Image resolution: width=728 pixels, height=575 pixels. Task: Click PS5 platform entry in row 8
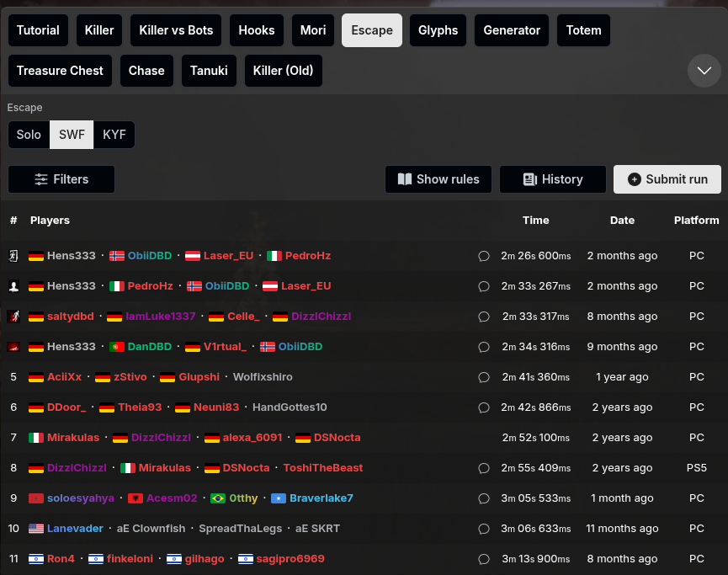[696, 468]
